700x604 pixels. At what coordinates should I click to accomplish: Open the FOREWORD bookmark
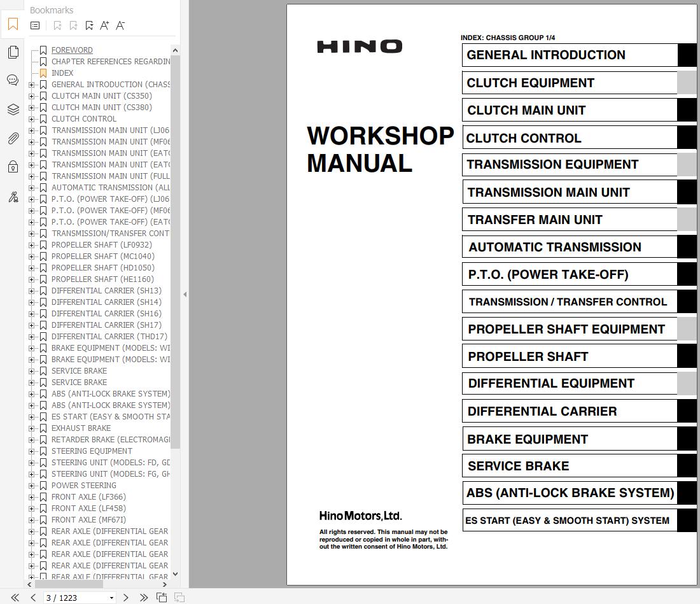click(x=72, y=50)
